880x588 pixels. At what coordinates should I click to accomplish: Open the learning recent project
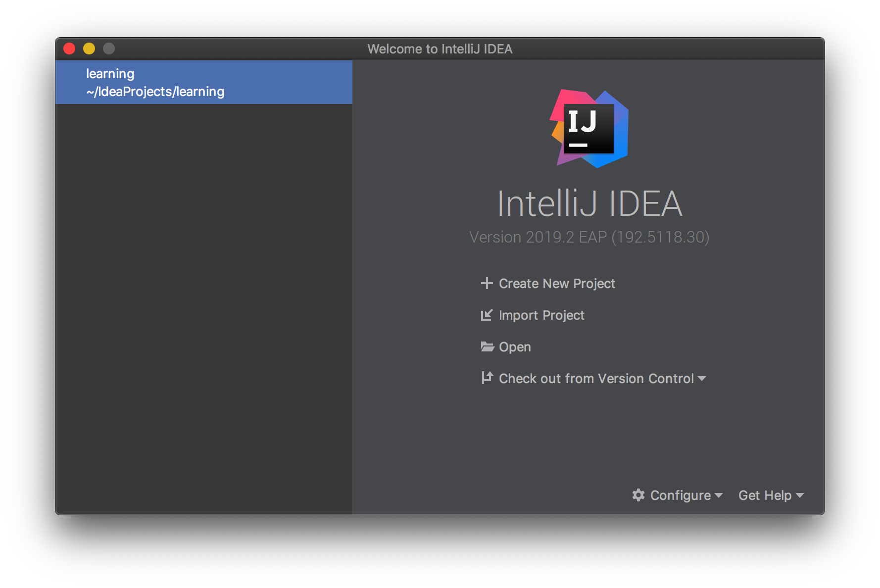tap(204, 82)
